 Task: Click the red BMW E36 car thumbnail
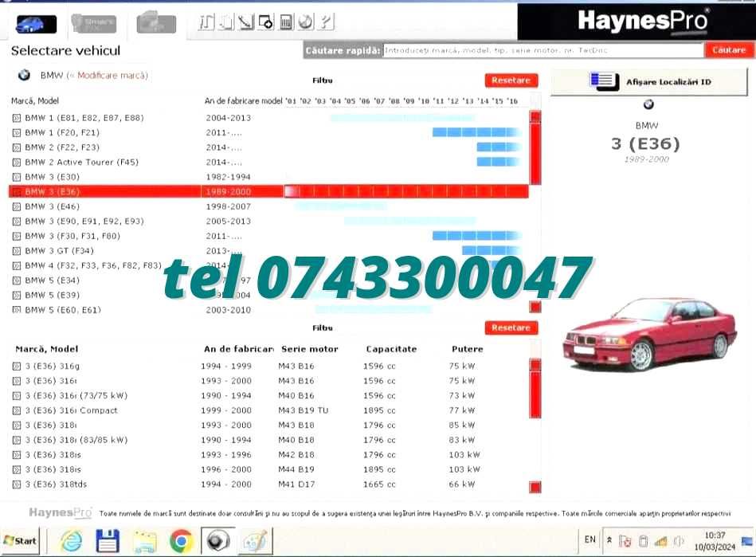coord(649,334)
